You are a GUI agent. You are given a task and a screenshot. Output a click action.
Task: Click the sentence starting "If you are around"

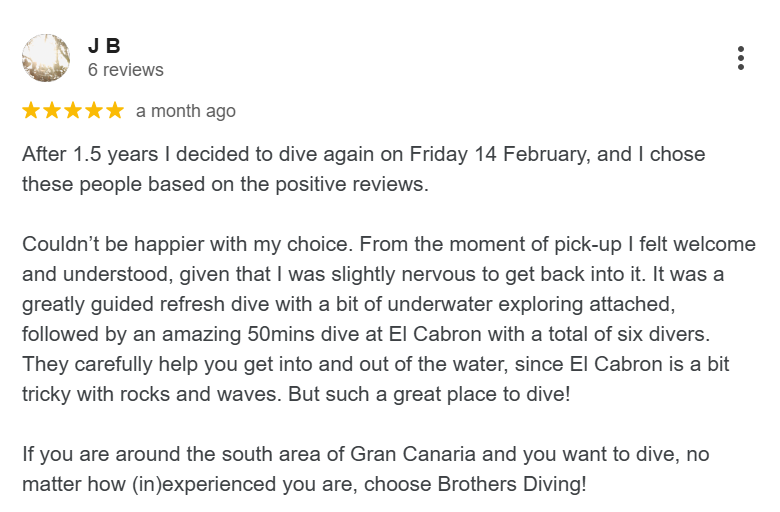(366, 469)
